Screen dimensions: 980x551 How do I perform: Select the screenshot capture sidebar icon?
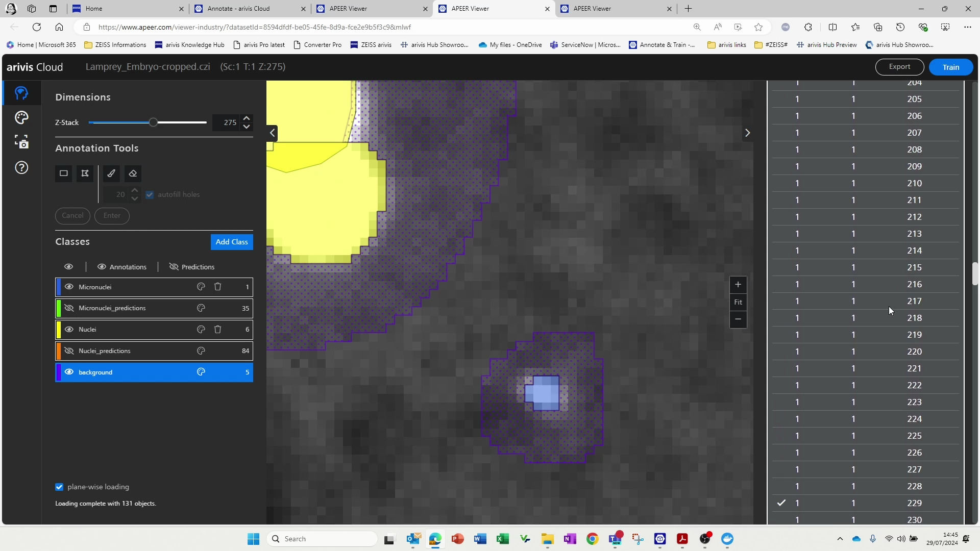tap(21, 142)
